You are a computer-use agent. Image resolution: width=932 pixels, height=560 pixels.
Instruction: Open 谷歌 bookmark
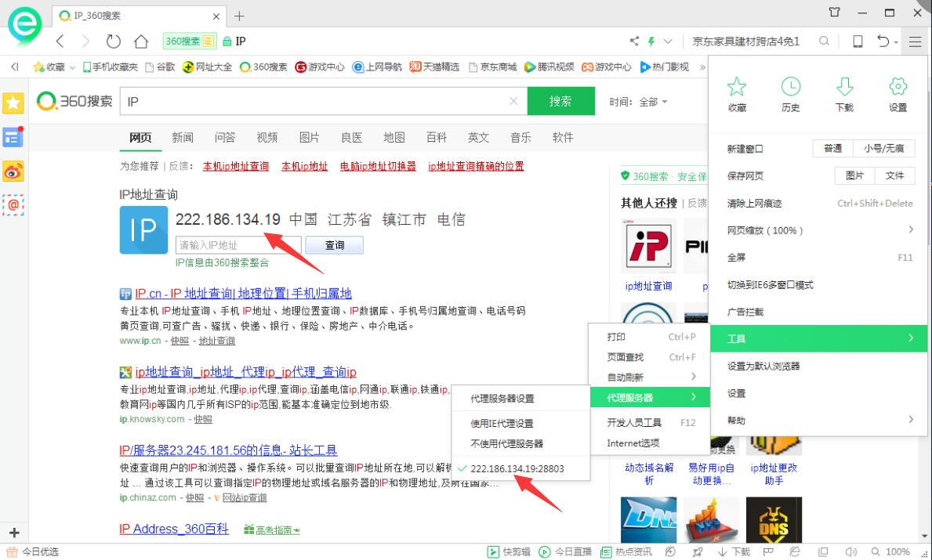point(160,67)
